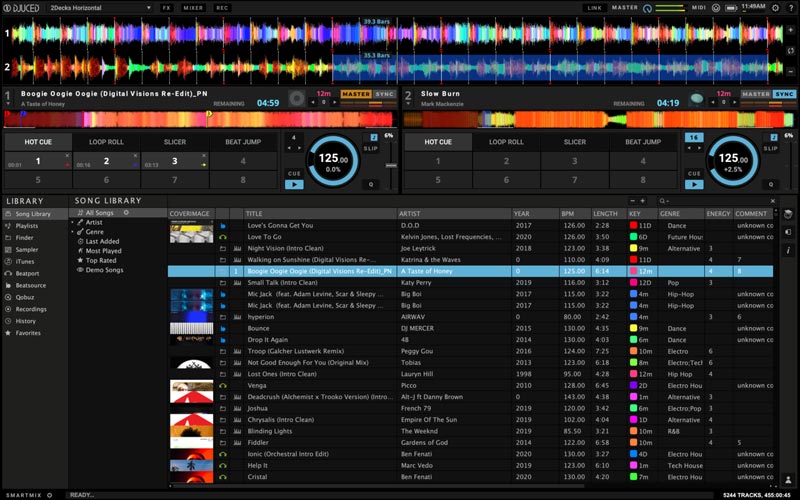Toggle key lock note icon on deck 1

point(373,137)
